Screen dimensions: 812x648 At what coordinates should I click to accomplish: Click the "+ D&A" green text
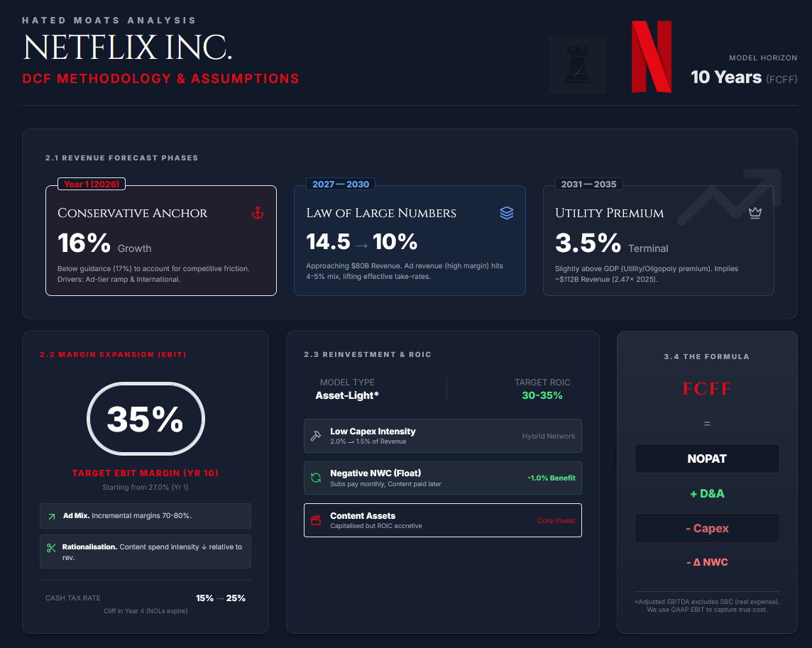[707, 494]
